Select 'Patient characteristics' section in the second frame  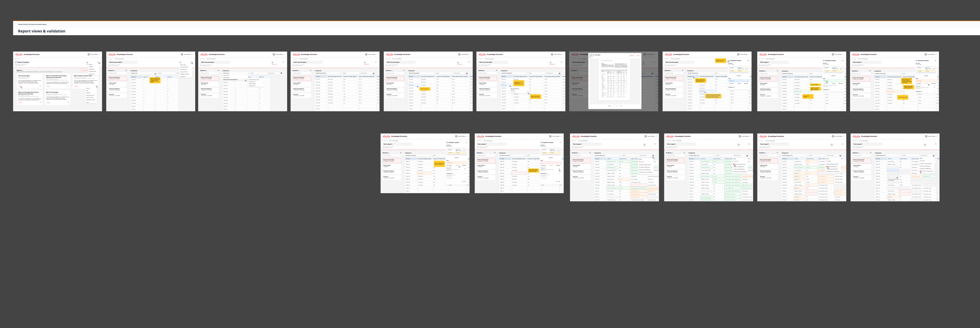(x=118, y=78)
